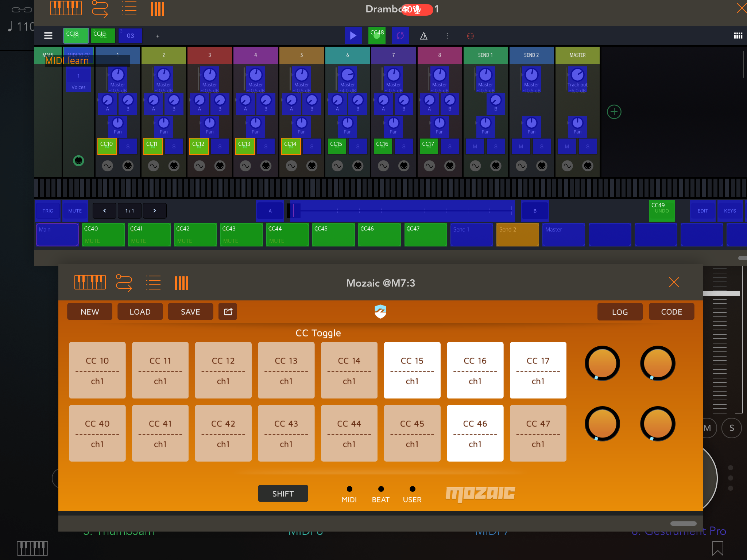This screenshot has height=560, width=747.
Task: Open the metronome icon in Drambo toolbar
Action: click(x=423, y=36)
